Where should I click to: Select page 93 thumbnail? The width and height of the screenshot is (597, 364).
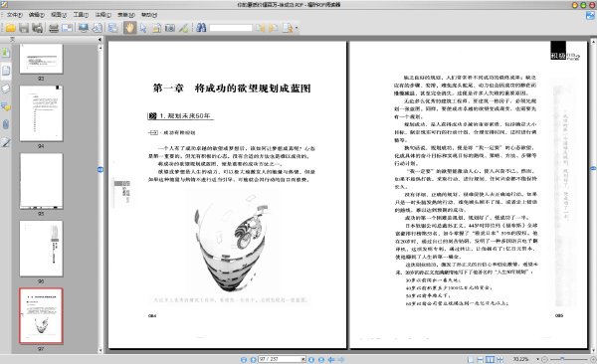(x=41, y=59)
